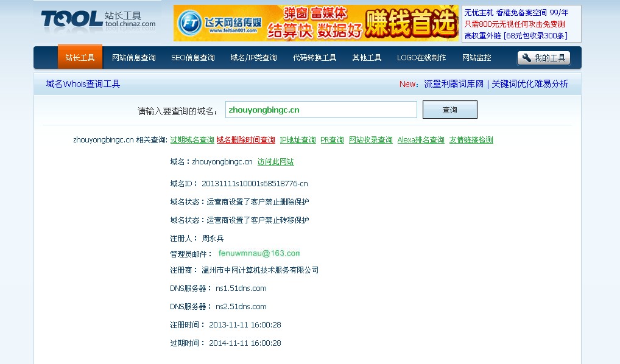The width and height of the screenshot is (620, 364).
Task: Click the 无忧主机 香港免备案空间 ad link
Action: click(x=516, y=13)
